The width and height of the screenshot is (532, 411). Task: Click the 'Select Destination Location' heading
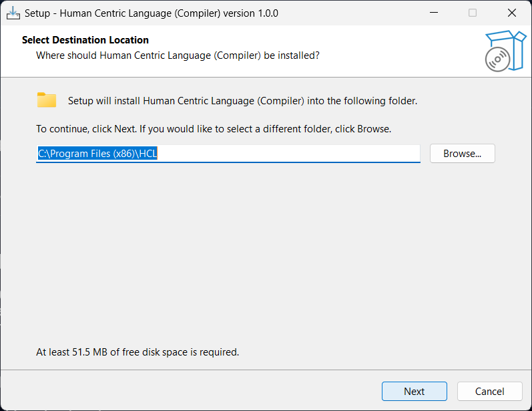coord(85,40)
